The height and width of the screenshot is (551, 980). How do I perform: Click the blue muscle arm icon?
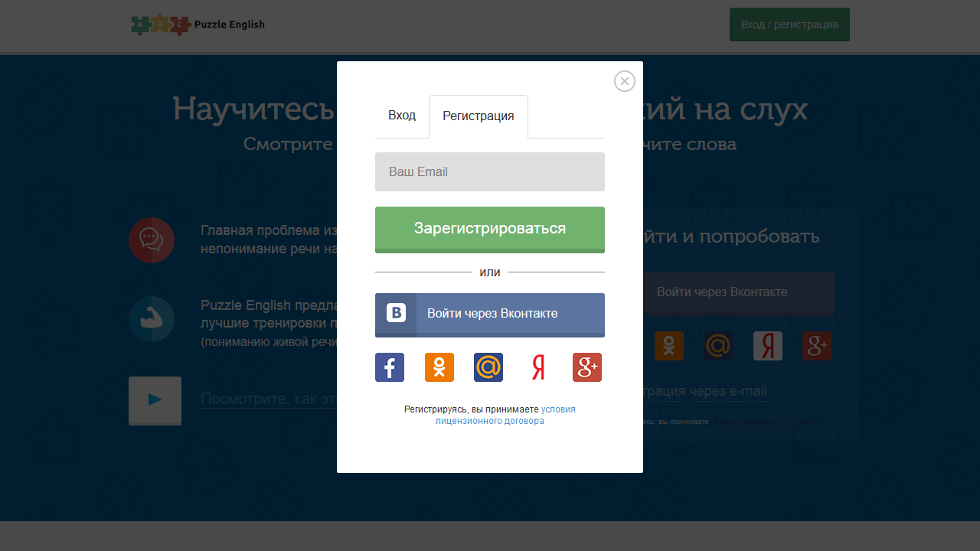(x=152, y=318)
